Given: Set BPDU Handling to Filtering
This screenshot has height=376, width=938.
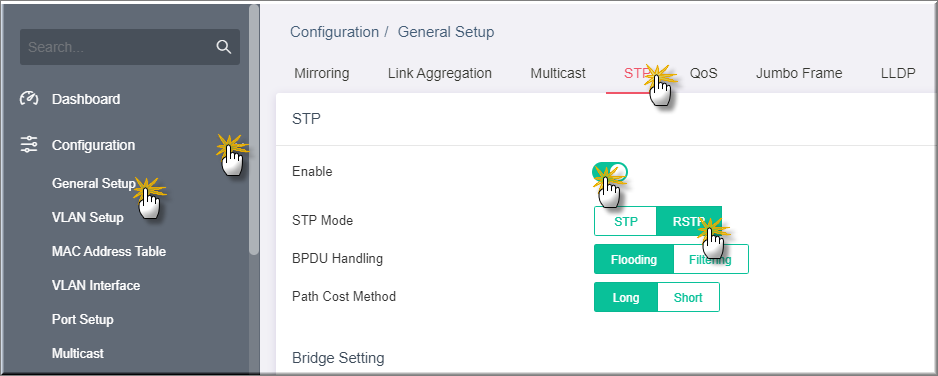Looking at the screenshot, I should pyautogui.click(x=711, y=259).
